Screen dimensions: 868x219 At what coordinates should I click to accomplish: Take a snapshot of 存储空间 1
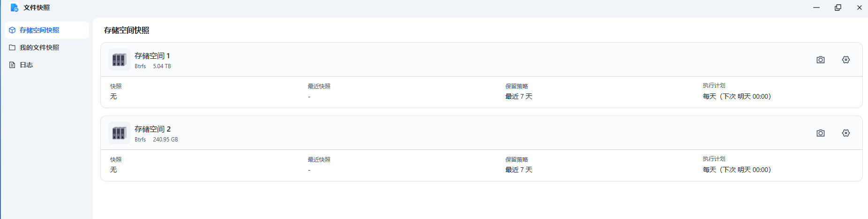(x=820, y=60)
